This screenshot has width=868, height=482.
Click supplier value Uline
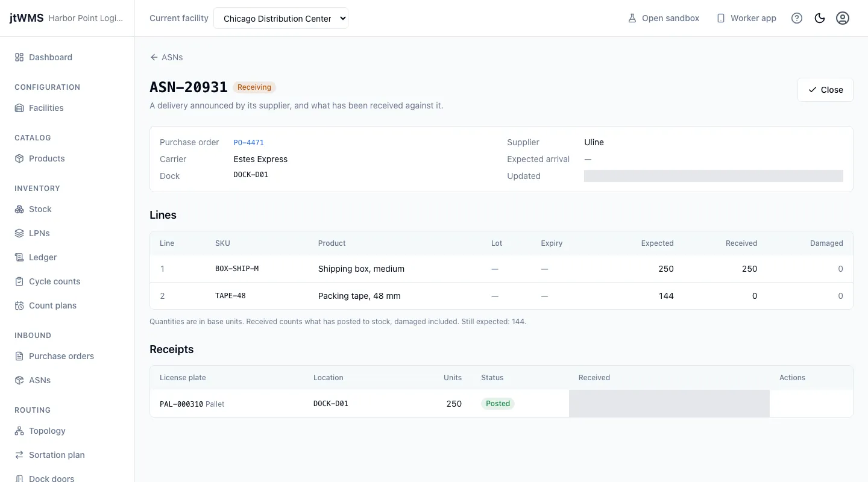click(x=594, y=142)
